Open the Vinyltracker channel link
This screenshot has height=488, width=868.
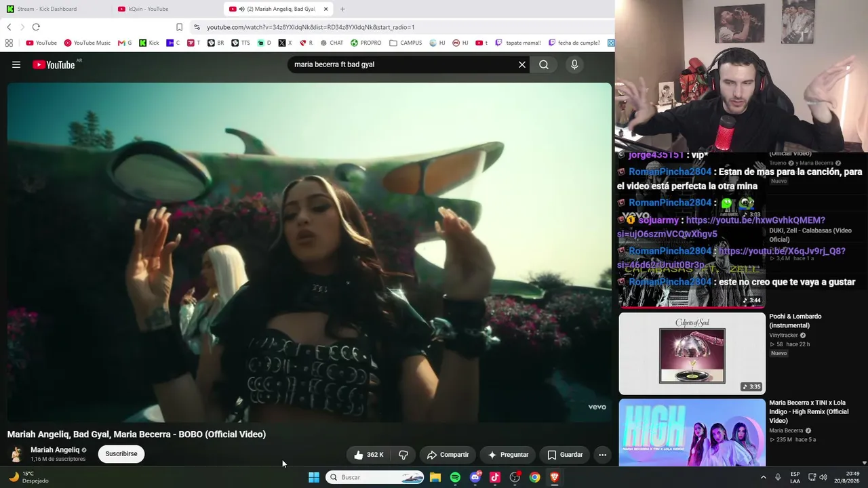pos(783,335)
